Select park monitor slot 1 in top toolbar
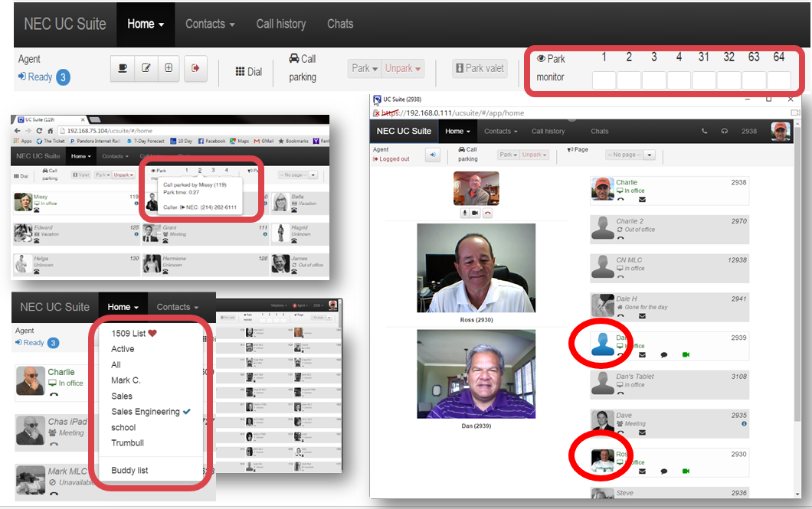This screenshot has height=509, width=812. pos(604,80)
